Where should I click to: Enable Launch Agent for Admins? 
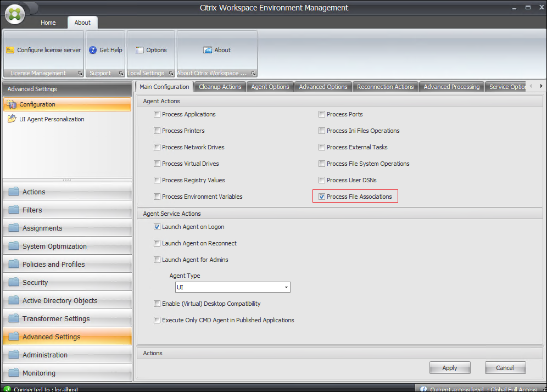click(157, 260)
